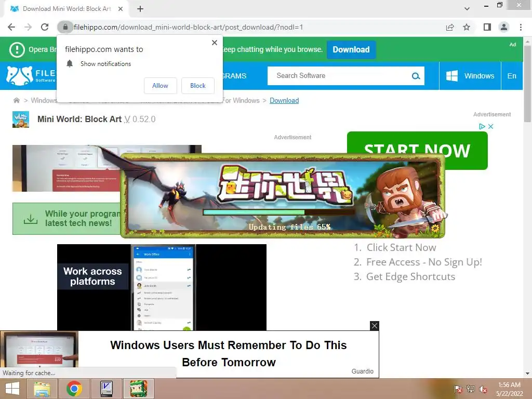Click the padlock site info icon
Viewport: 532px width, 399px height.
(65, 27)
